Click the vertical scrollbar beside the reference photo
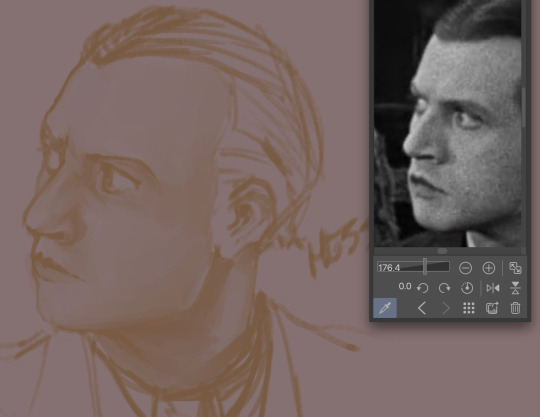Screen dimensions: 540x417 click(524, 107)
